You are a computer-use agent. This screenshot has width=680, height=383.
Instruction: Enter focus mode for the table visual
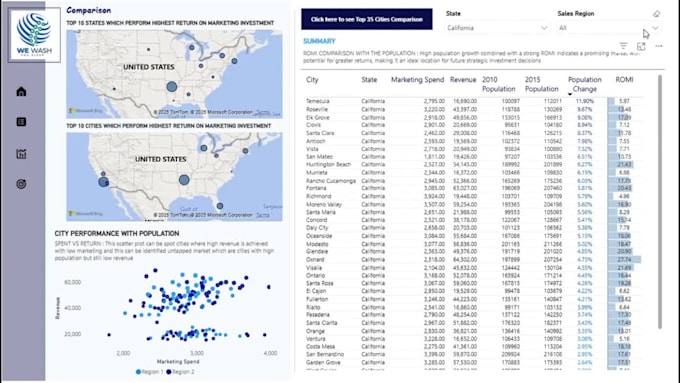641,46
